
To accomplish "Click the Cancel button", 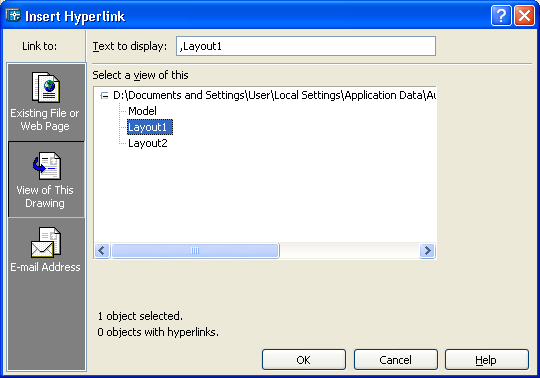I will [x=396, y=360].
